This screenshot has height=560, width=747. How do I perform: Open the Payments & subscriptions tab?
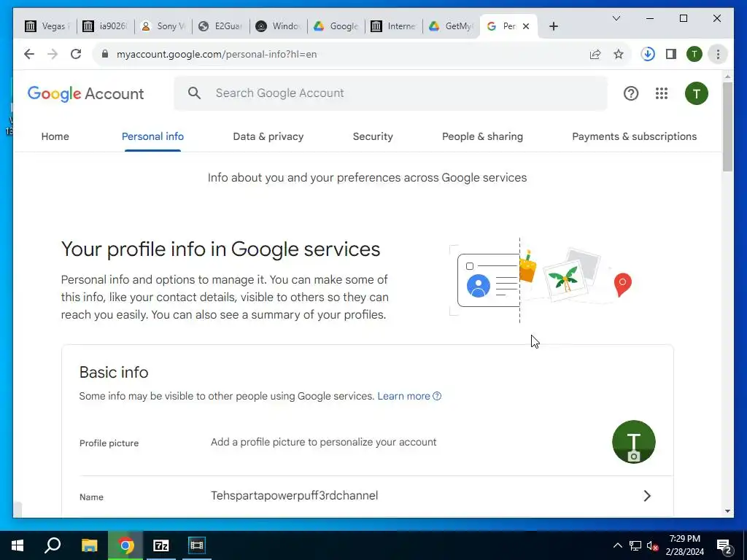635,136
